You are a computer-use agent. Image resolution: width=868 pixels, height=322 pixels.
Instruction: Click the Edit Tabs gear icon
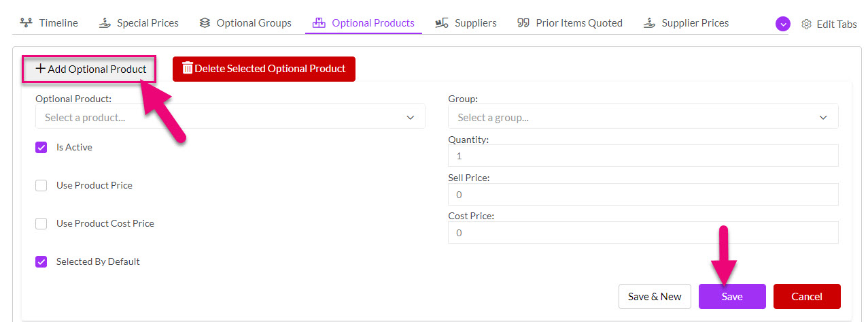point(807,24)
